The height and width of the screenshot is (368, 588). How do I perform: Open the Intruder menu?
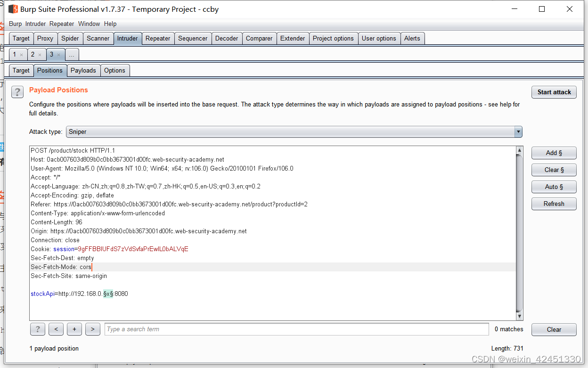coord(36,24)
